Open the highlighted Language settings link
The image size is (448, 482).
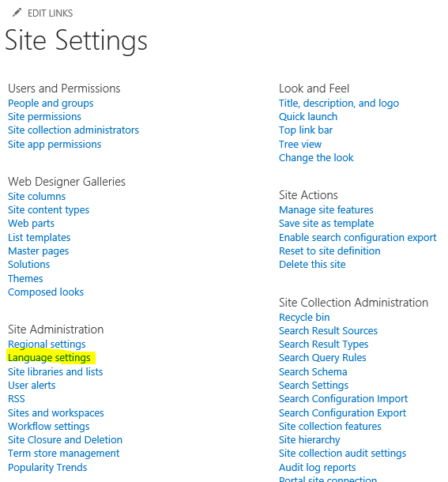(49, 357)
